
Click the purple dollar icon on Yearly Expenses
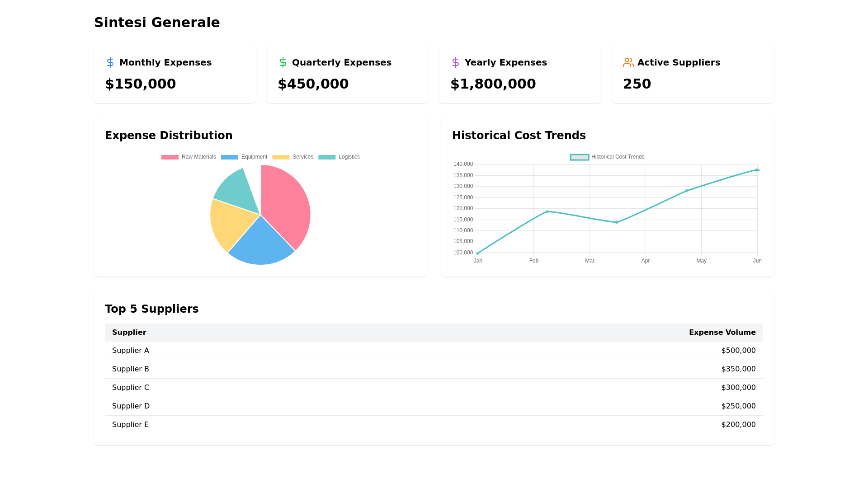click(455, 62)
